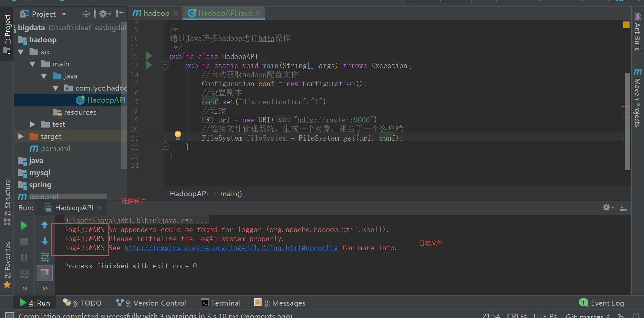Toggle the Ant Build side panel
This screenshot has height=318, width=644.
click(x=637, y=32)
